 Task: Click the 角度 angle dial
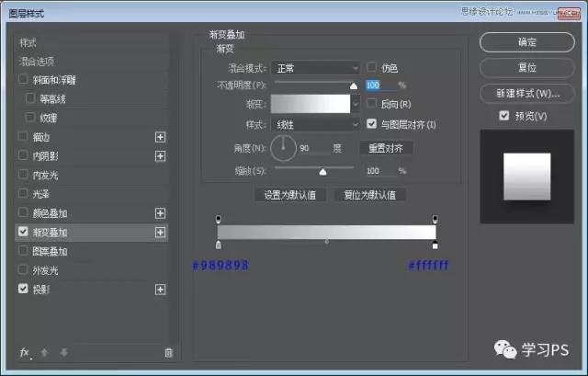click(284, 147)
